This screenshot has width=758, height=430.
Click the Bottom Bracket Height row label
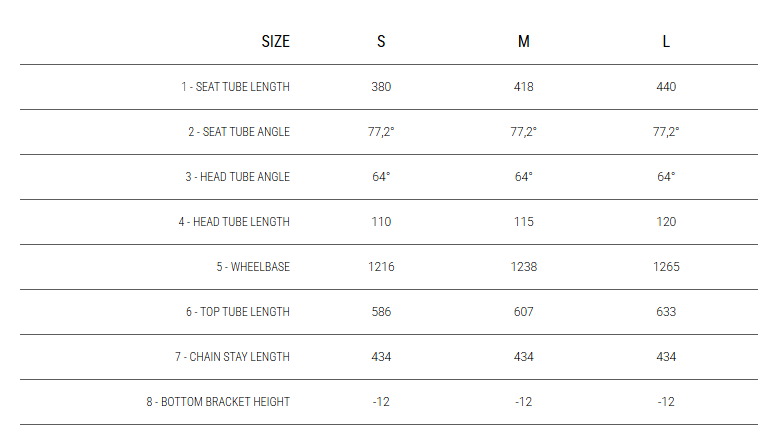[218, 402]
